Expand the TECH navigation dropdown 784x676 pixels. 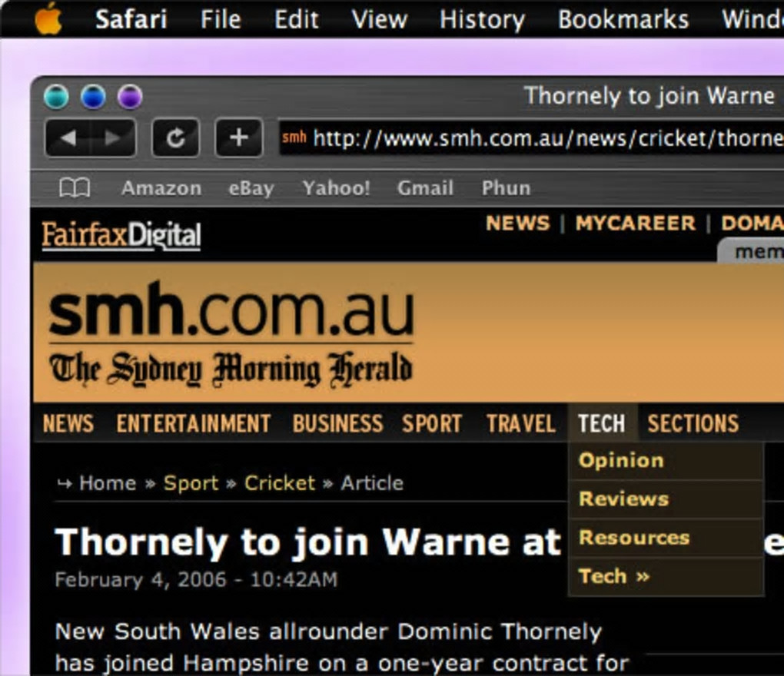tap(602, 424)
